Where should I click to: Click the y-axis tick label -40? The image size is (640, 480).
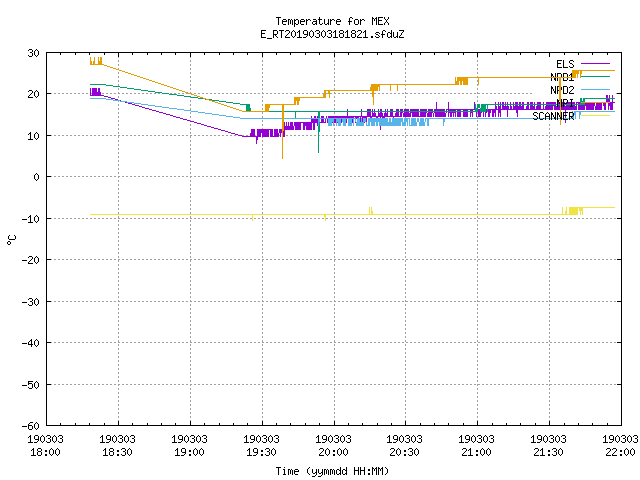pos(31,343)
